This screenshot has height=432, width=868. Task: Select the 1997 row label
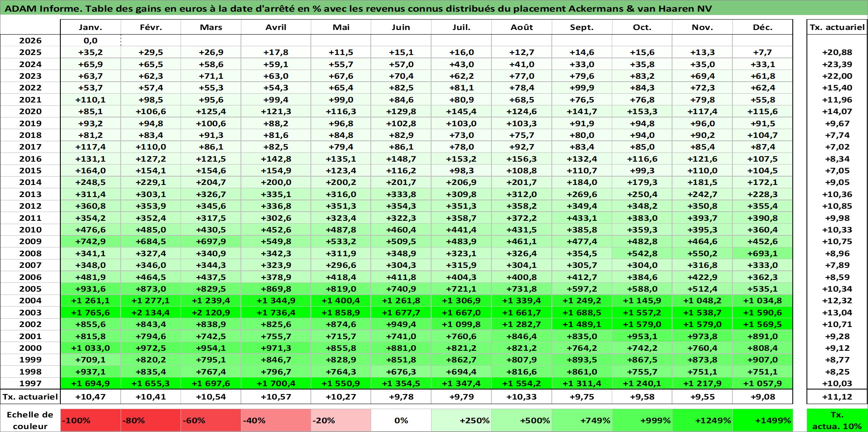point(30,383)
